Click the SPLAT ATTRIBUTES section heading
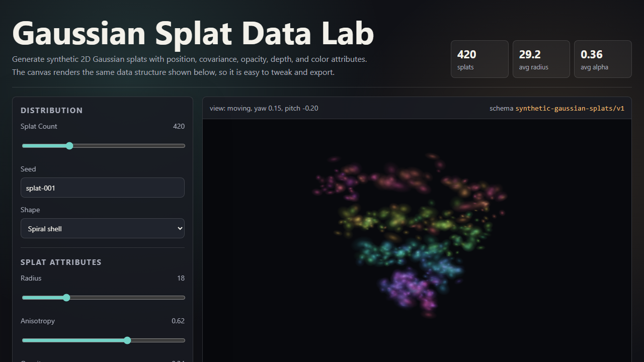The image size is (644, 362). pos(61,262)
